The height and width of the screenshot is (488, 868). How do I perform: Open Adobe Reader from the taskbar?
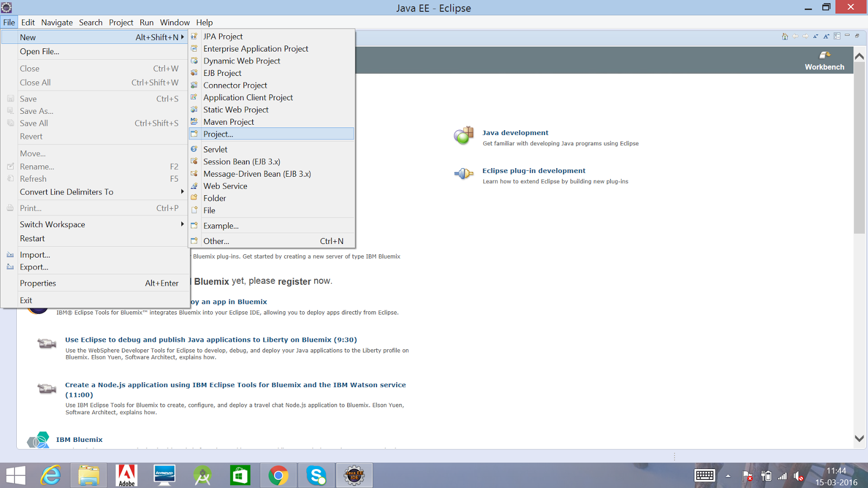click(126, 476)
